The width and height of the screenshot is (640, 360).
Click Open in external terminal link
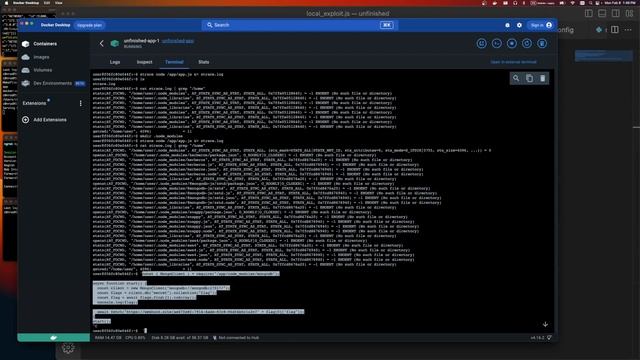(513, 62)
